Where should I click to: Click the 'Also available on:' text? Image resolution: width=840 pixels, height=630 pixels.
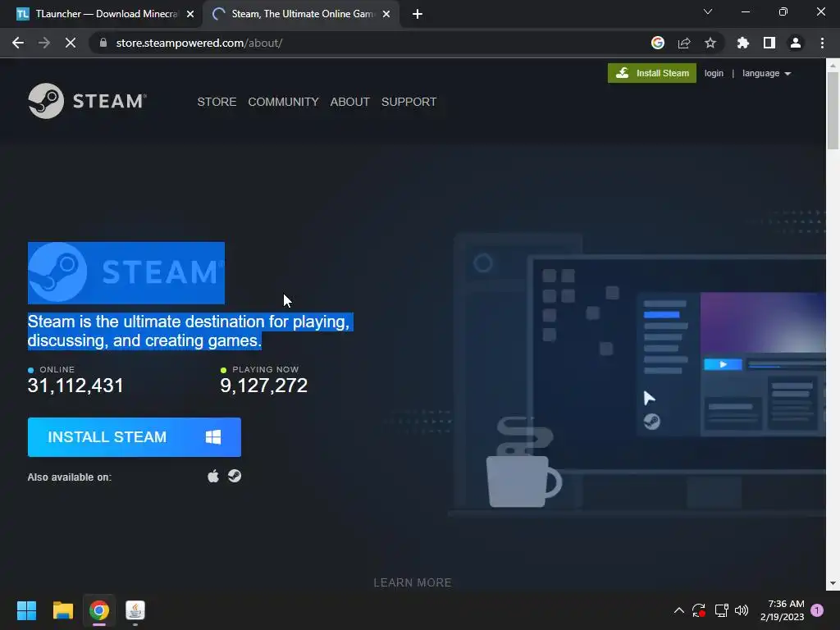click(69, 477)
